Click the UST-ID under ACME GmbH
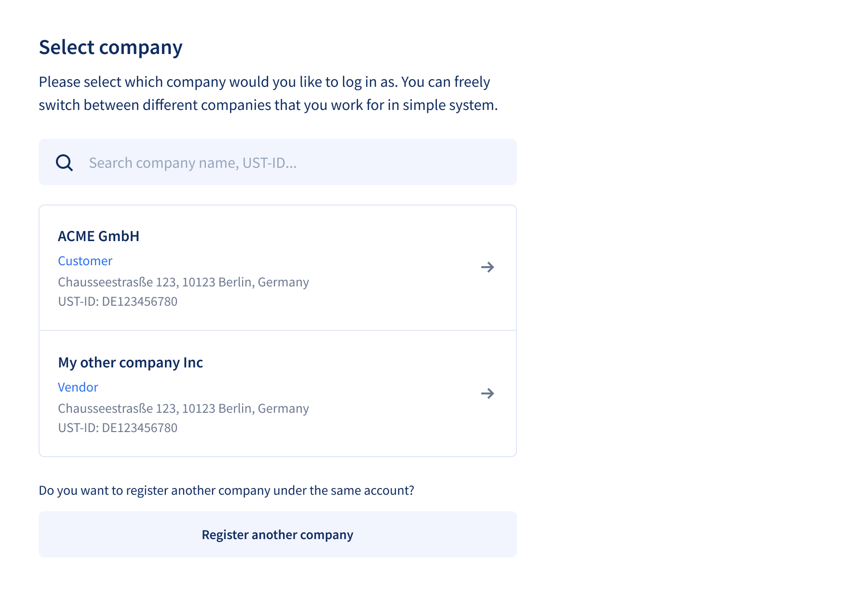 (118, 301)
